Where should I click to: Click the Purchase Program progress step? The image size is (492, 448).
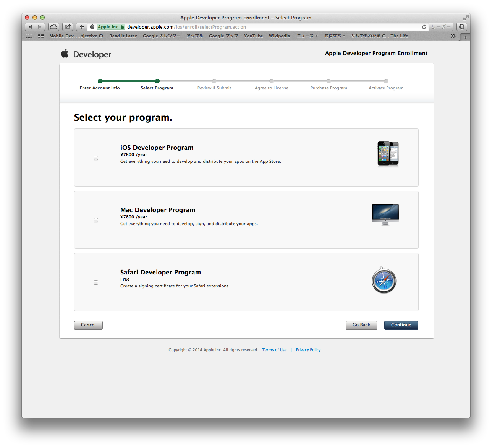[x=329, y=85]
